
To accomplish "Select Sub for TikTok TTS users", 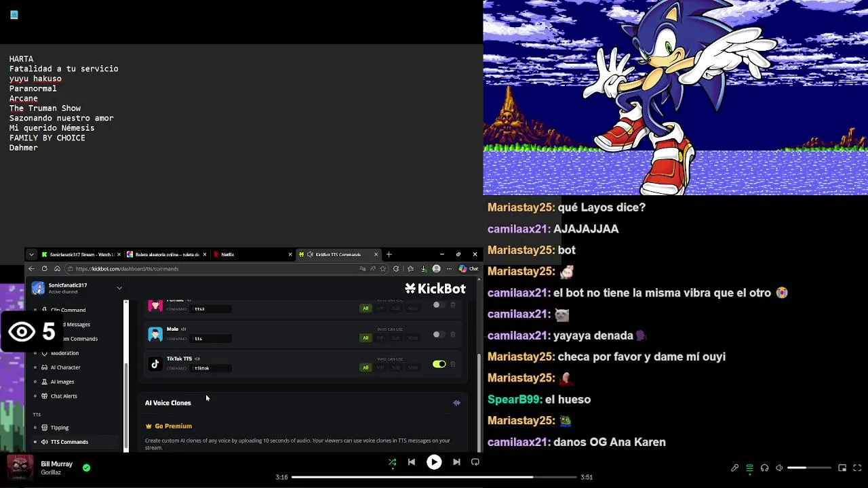I will click(395, 367).
